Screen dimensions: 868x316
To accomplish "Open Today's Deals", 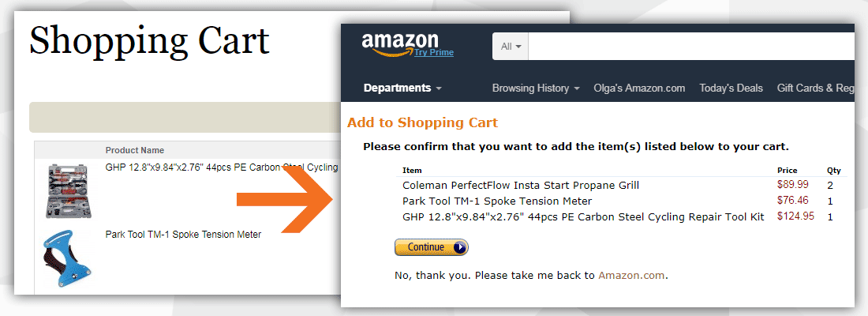I will point(731,88).
